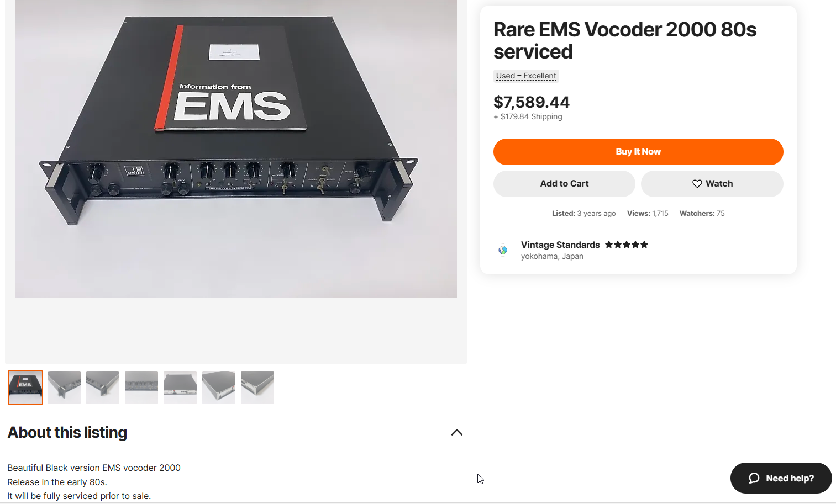Visit the Vintage Standards shop page

click(560, 245)
